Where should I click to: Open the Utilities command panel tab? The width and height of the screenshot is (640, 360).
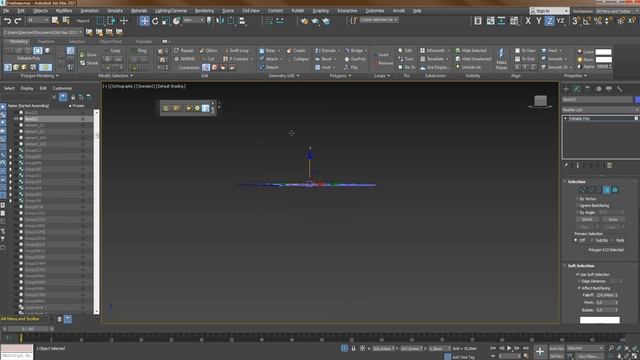click(620, 89)
